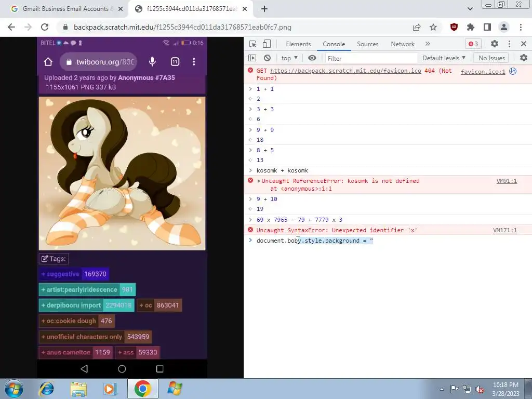The height and width of the screenshot is (399, 532).
Task: Open the Default levels dropdown
Action: tap(444, 58)
